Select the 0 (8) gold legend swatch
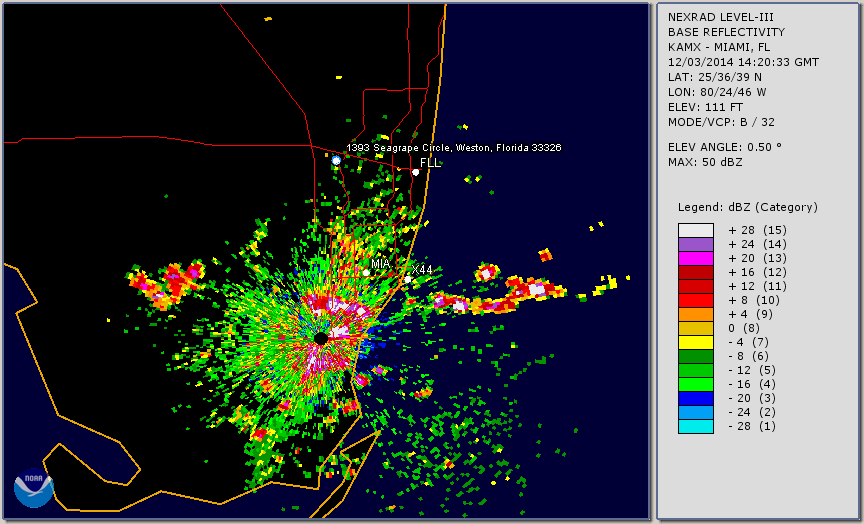 696,328
